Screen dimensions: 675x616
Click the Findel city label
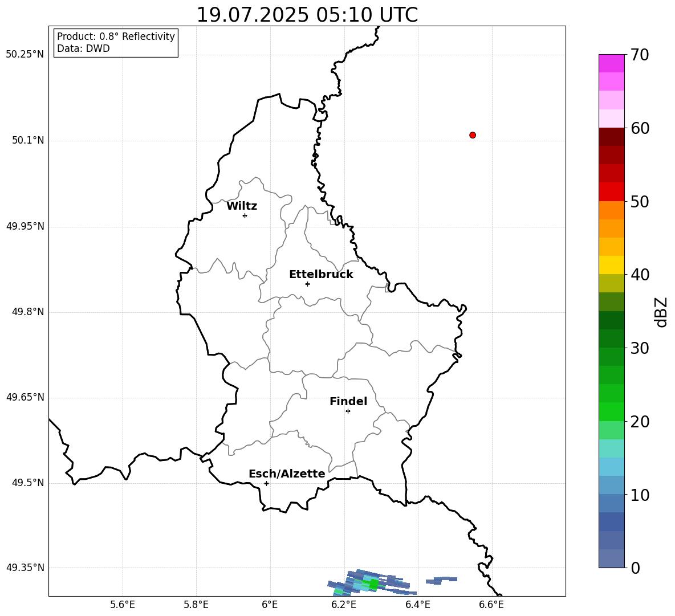[x=348, y=401]
